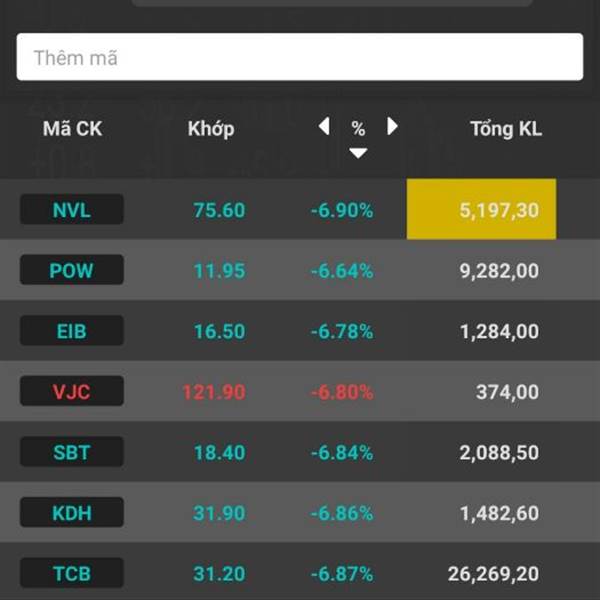Select NVL matched price 75.60
The height and width of the screenshot is (600, 600).
(219, 210)
